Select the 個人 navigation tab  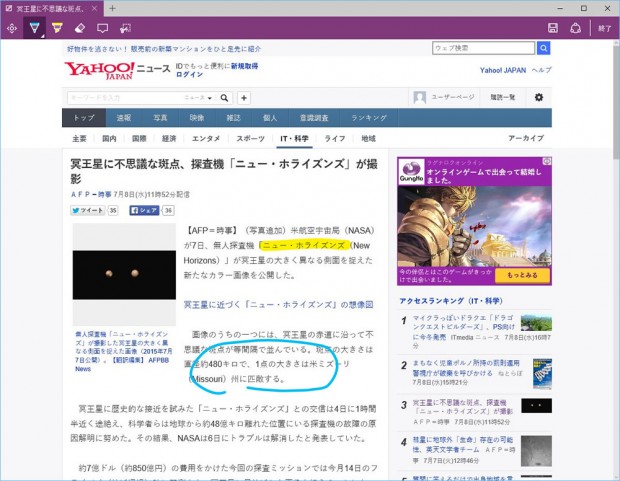pos(270,118)
